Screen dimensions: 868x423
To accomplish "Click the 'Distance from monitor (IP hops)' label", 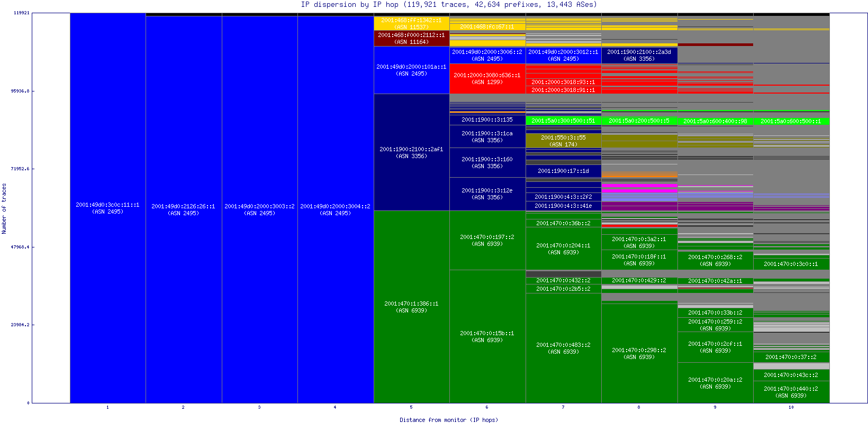I will 449,420.
